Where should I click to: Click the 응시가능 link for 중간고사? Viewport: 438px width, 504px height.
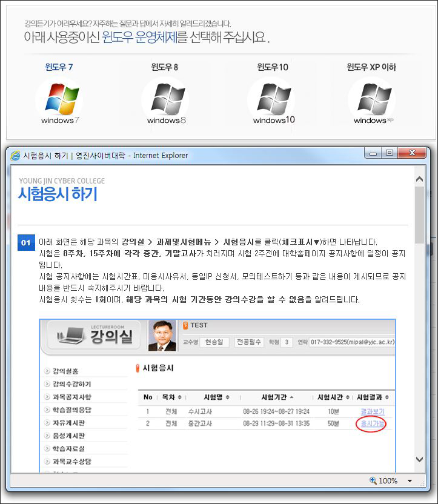[x=372, y=423]
